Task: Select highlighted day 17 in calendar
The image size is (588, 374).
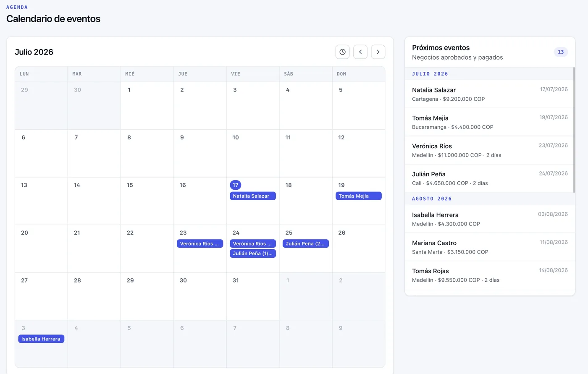Action: (236, 185)
